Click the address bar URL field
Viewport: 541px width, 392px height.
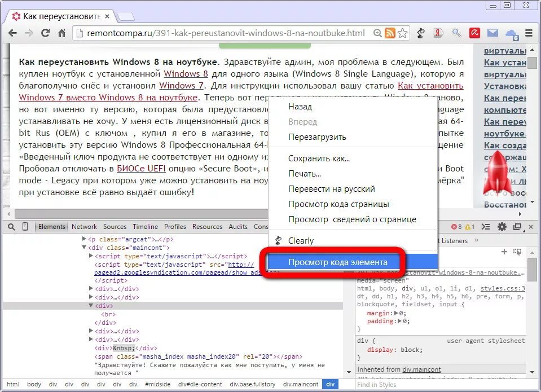point(226,33)
